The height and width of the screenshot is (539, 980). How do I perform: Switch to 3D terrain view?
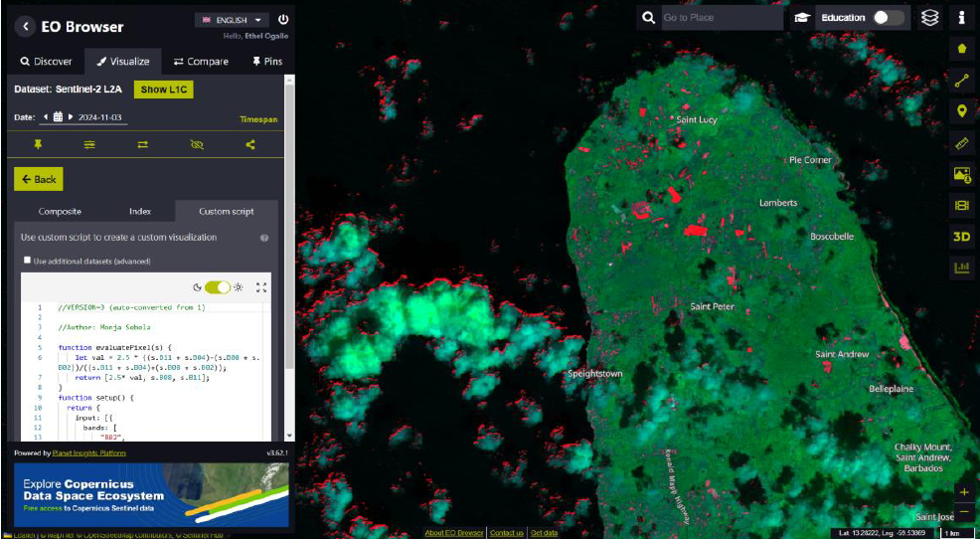click(961, 237)
